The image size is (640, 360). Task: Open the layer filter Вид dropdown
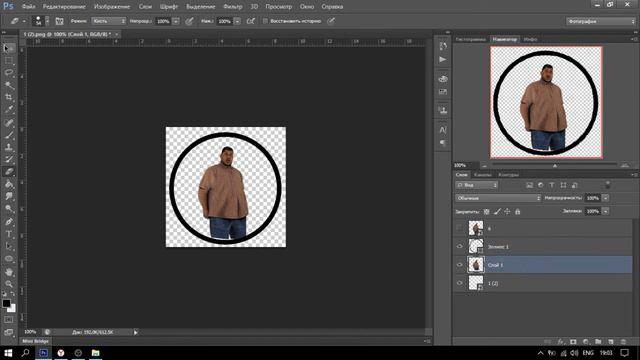[477, 185]
